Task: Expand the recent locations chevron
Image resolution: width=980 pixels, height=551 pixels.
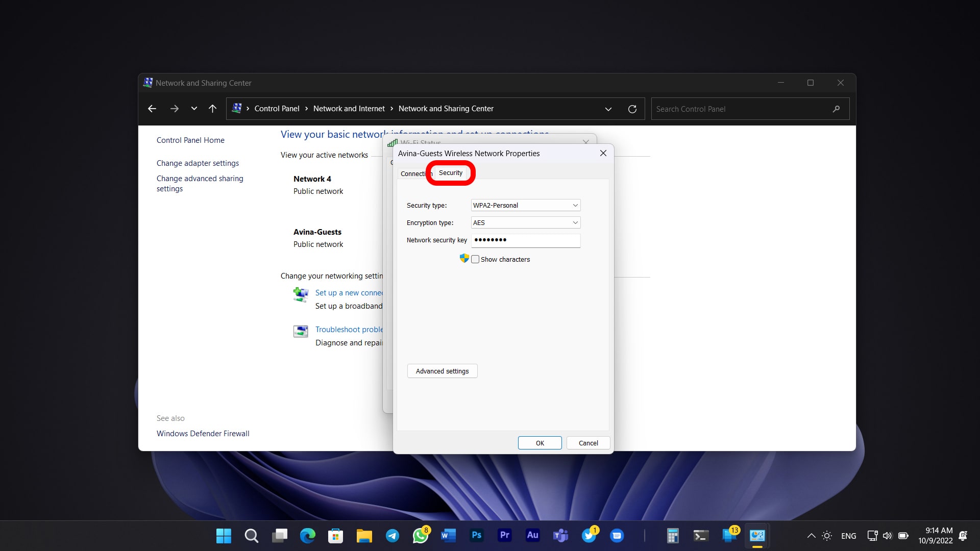Action: [194, 109]
